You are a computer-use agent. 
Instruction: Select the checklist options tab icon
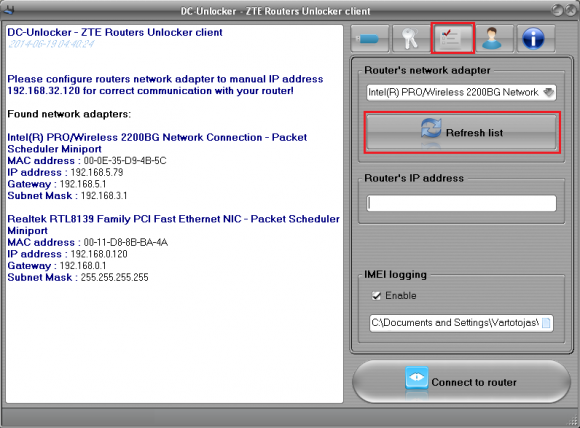pos(452,38)
